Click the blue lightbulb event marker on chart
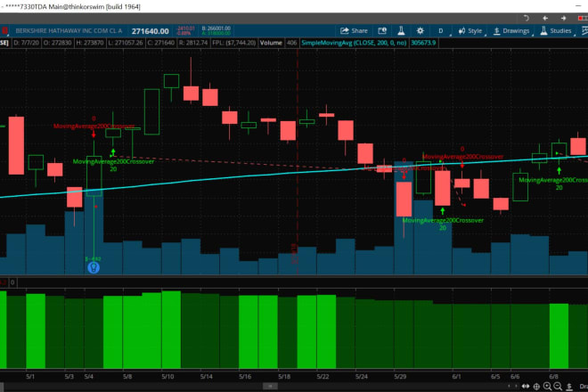The image size is (588, 392). [94, 267]
